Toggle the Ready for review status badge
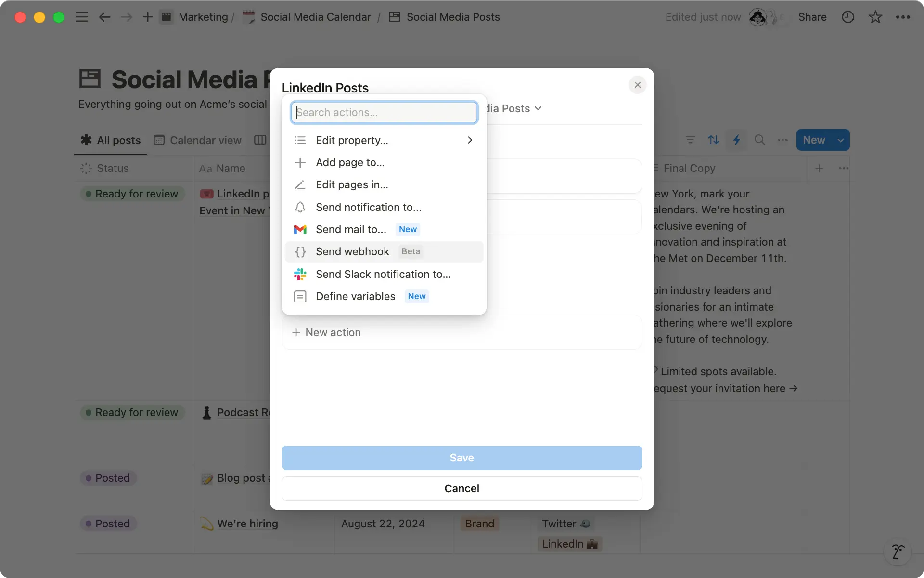 tap(132, 194)
